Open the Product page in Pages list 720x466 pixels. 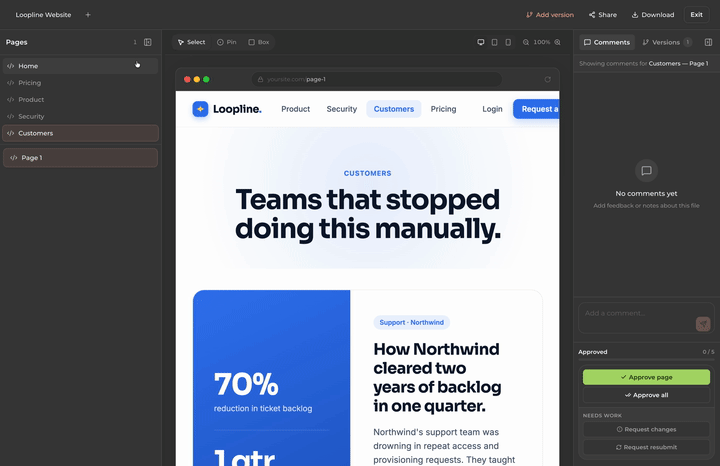tap(80, 100)
